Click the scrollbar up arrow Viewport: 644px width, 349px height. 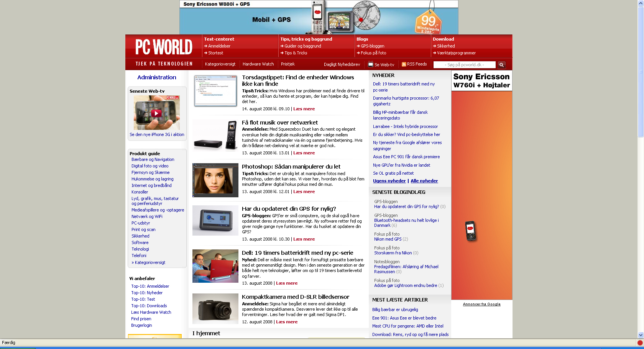pos(641,3)
